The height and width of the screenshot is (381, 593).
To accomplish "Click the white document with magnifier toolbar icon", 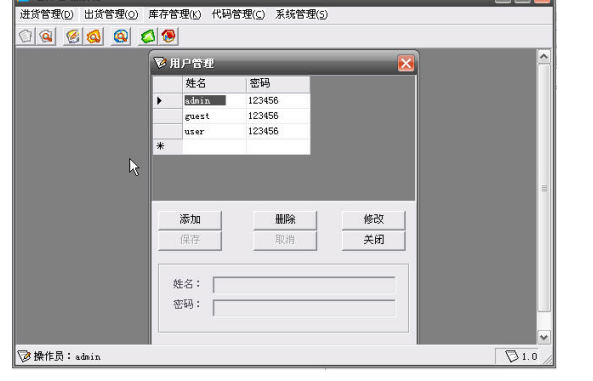I will [46, 36].
